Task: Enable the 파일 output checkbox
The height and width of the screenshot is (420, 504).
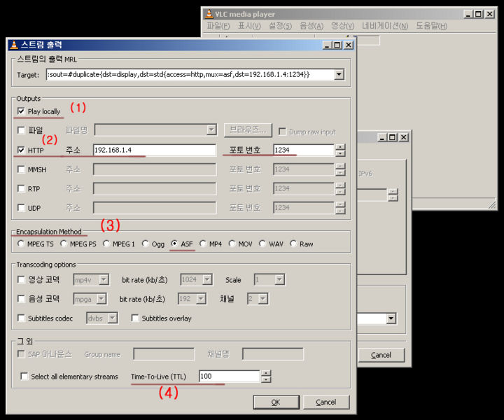Action: [21, 130]
